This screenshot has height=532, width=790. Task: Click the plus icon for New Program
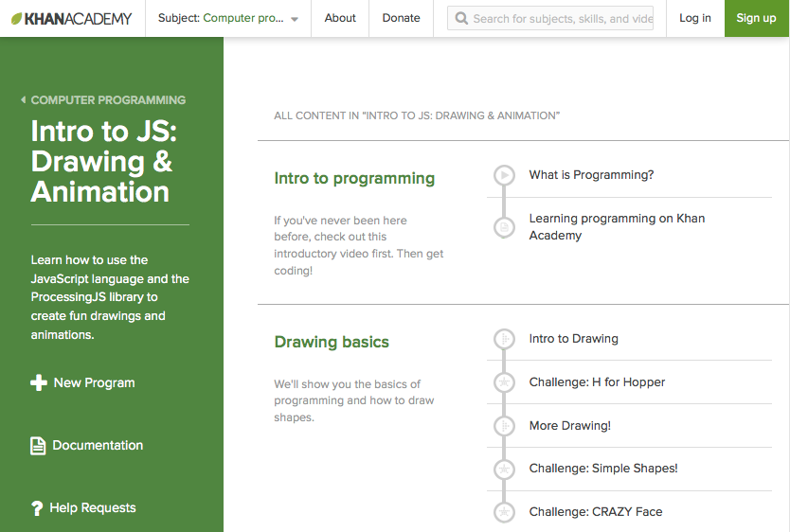[39, 383]
